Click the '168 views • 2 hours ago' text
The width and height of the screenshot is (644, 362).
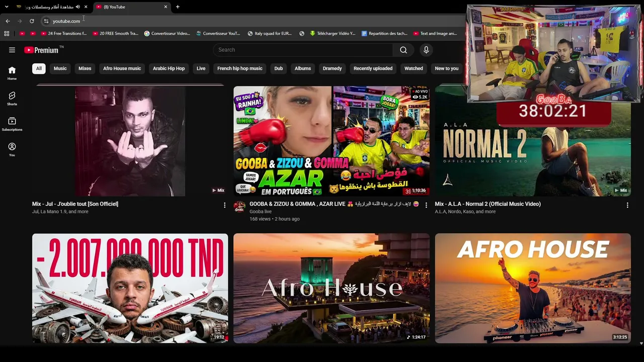point(274,219)
